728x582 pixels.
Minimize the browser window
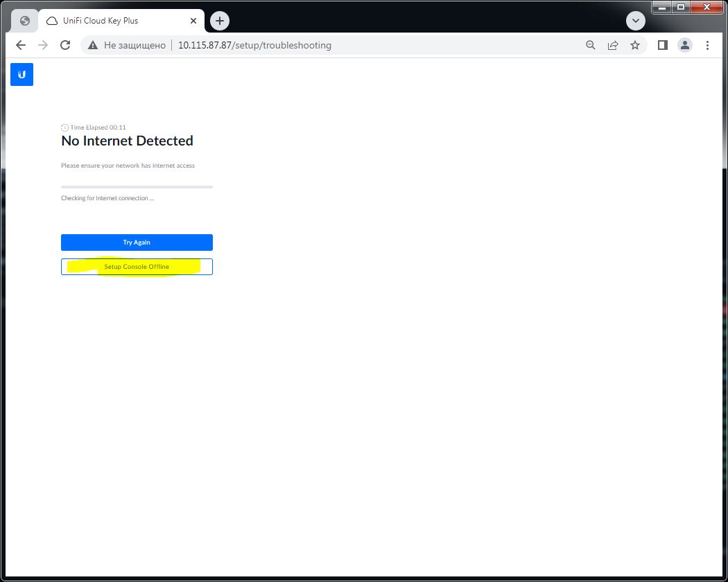(662, 8)
